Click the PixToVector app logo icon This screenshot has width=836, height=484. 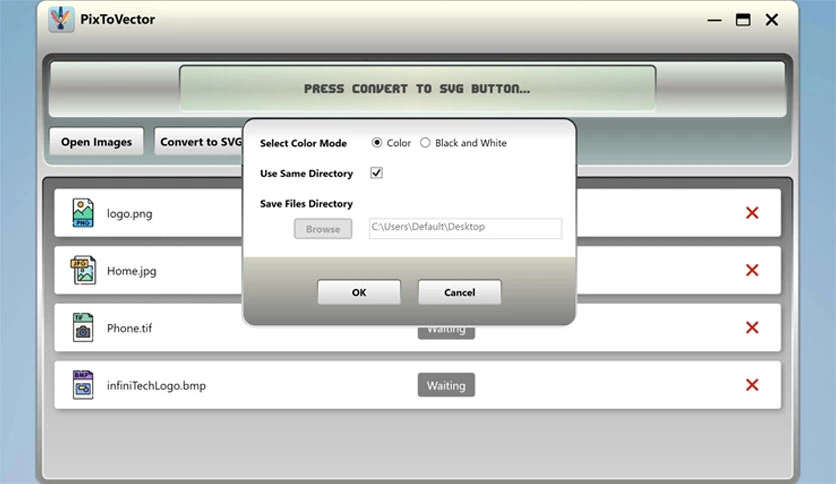[x=61, y=19]
